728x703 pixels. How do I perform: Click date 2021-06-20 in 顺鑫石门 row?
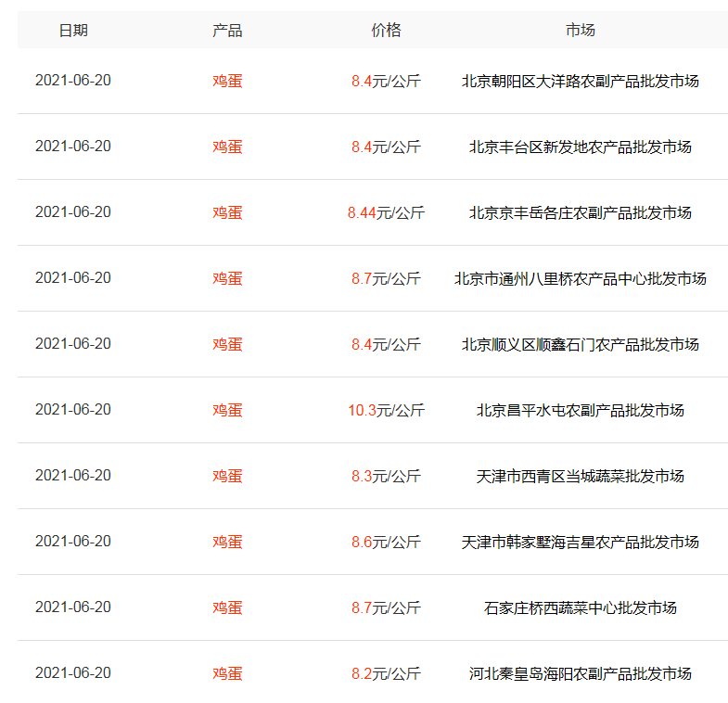tap(73, 344)
